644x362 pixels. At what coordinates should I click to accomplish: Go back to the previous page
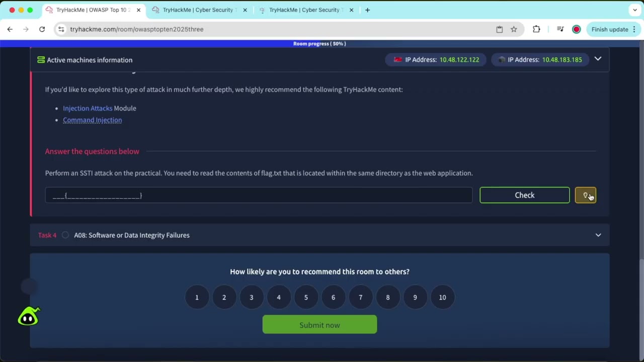click(x=10, y=29)
